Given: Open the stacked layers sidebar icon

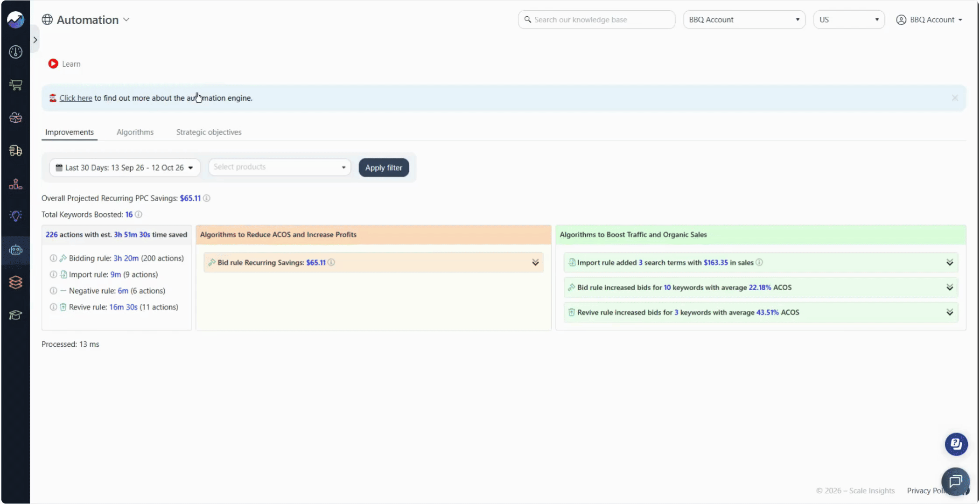Looking at the screenshot, I should pyautogui.click(x=15, y=282).
